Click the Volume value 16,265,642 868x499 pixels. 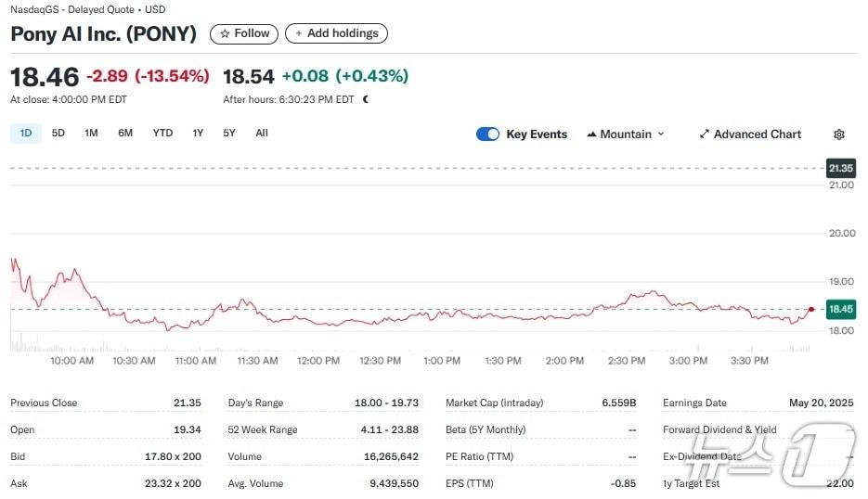(391, 457)
